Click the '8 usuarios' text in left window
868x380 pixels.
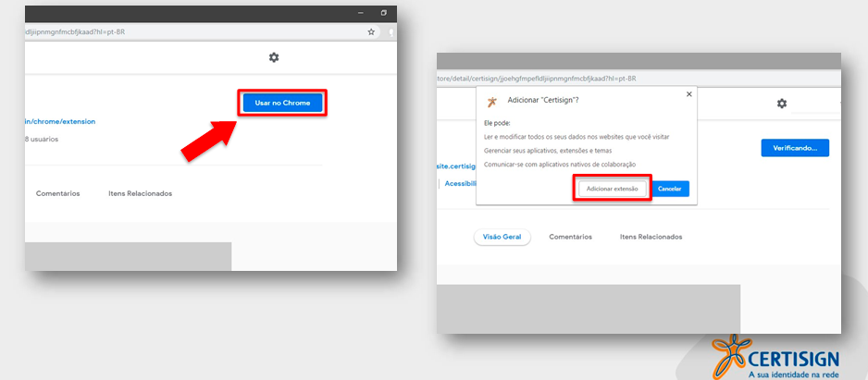click(42, 140)
